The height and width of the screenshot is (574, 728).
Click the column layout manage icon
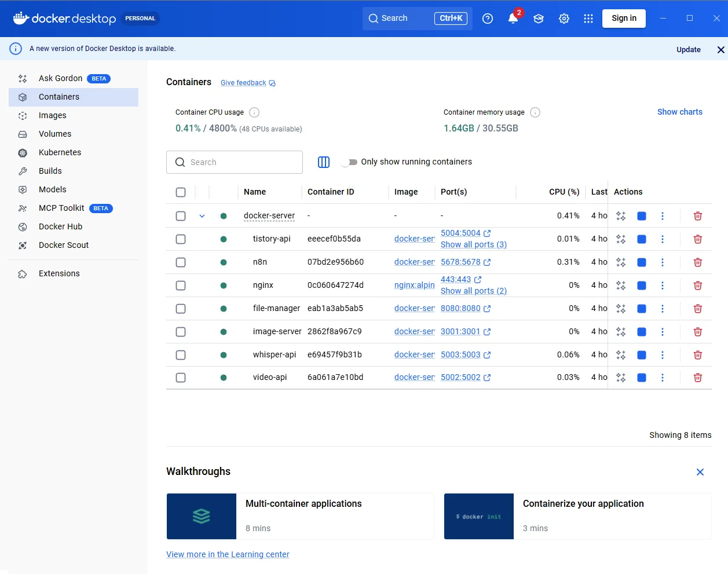tap(324, 162)
